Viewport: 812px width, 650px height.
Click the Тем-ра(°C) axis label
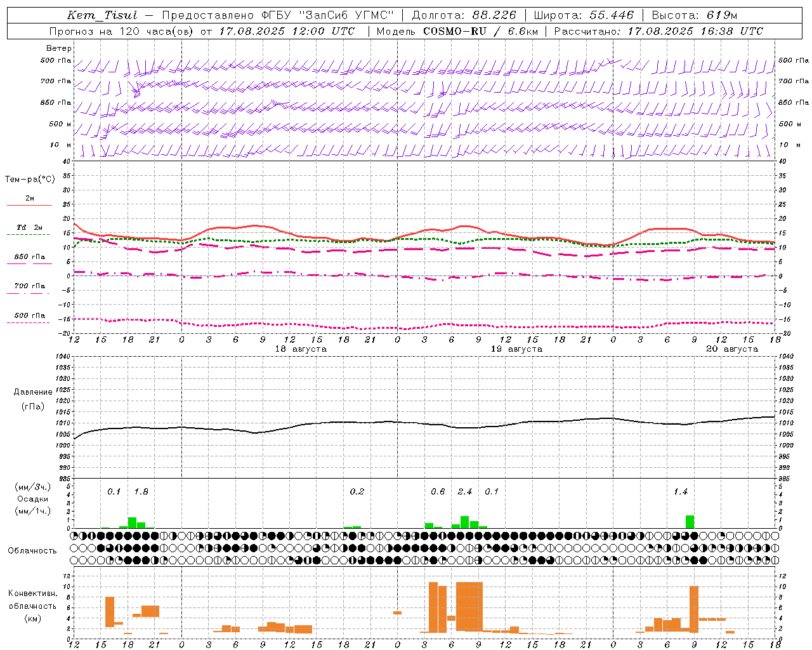pos(30,180)
